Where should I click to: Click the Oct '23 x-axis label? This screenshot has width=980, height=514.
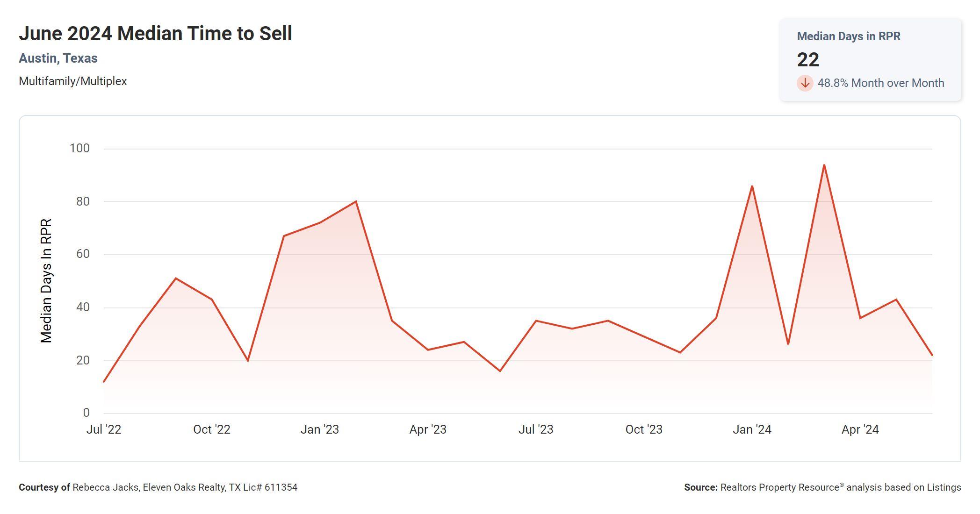(x=644, y=429)
